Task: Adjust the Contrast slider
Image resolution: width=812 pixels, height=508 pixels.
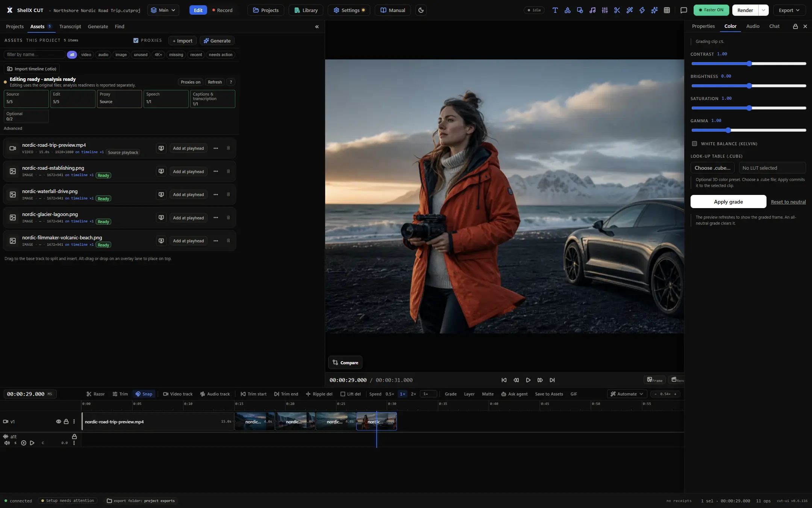Action: (748, 64)
